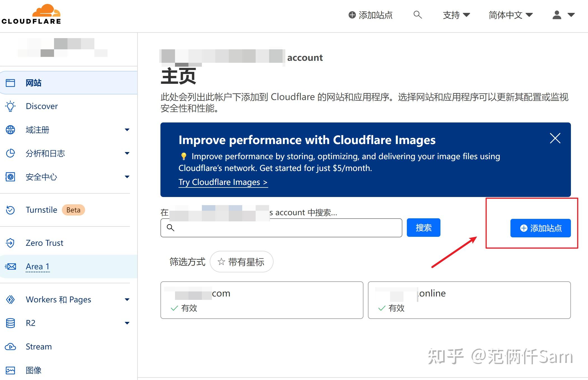Expand the 安全中心 sidebar section
Viewport: 588px width, 380px height.
(127, 177)
